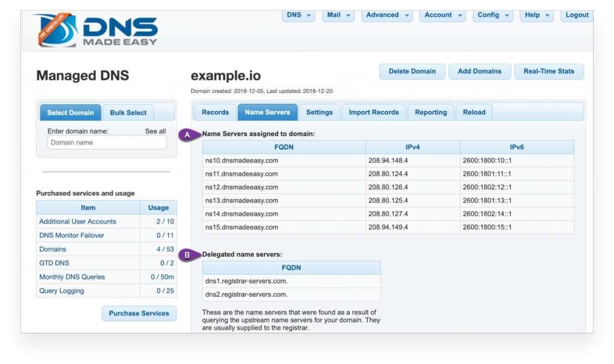This screenshot has width=614, height=364.
Task: Click the IPv4 address 208.80.126.4
Action: click(x=388, y=187)
